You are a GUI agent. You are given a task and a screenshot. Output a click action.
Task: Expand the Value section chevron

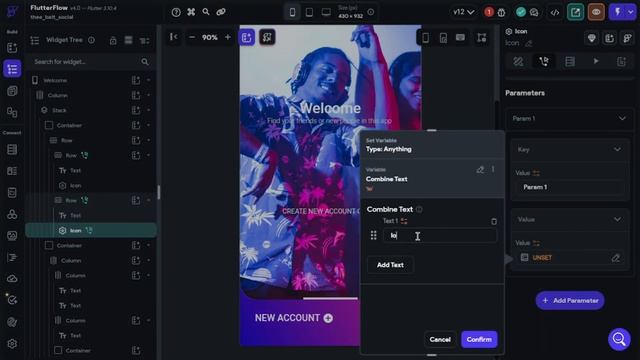coord(617,220)
